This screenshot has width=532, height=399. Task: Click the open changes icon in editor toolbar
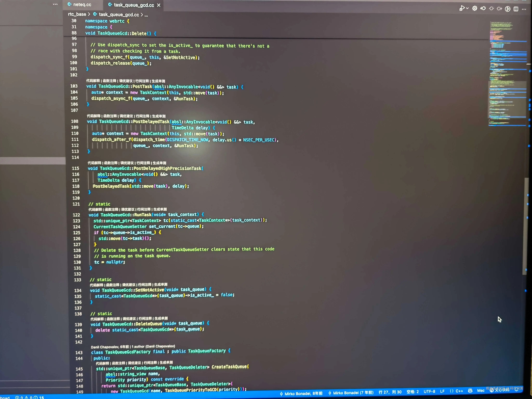[474, 8]
